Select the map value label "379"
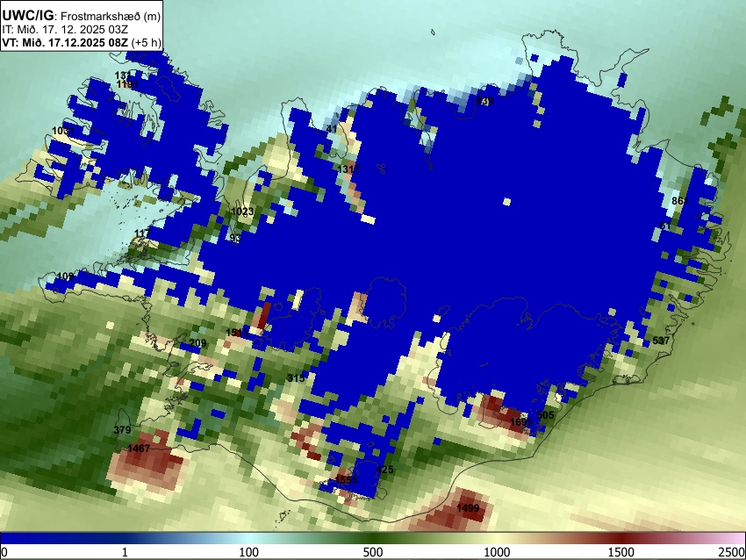Viewport: 746px width, 560px height. click(122, 431)
